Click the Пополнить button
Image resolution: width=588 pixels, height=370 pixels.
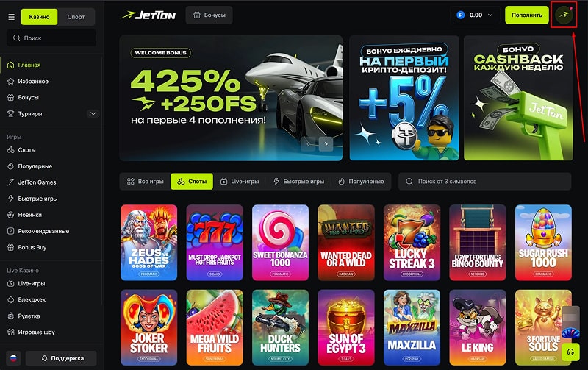(527, 15)
